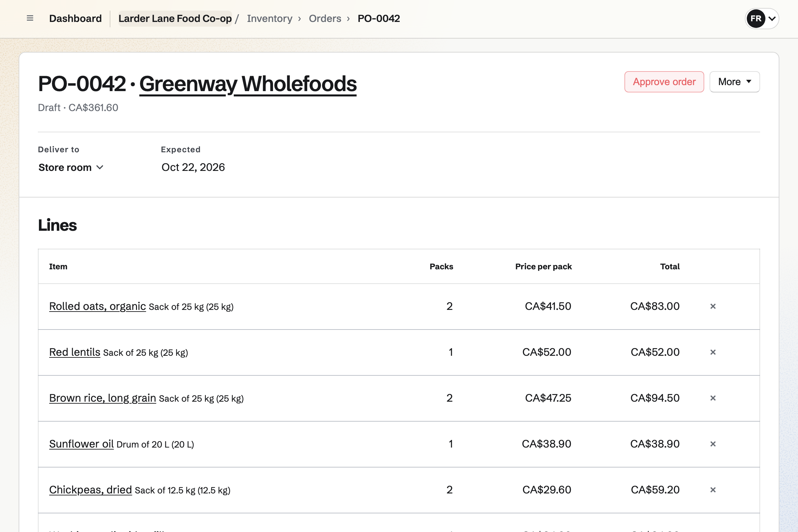Go to Dashboard
Screen dimensions: 798x532
pyautogui.click(x=75, y=18)
